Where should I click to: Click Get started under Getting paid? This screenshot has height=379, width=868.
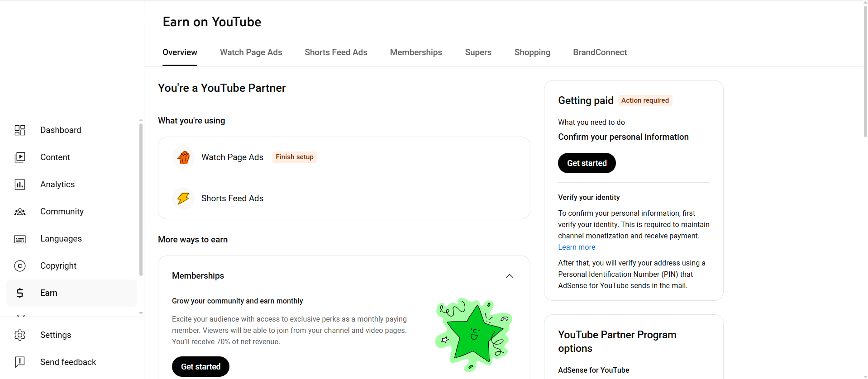(x=587, y=163)
